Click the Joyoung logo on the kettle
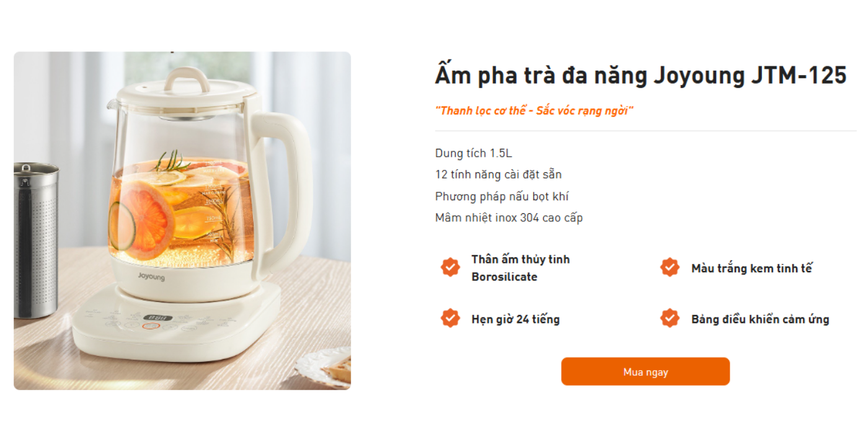This screenshot has width=868, height=434. point(151,277)
